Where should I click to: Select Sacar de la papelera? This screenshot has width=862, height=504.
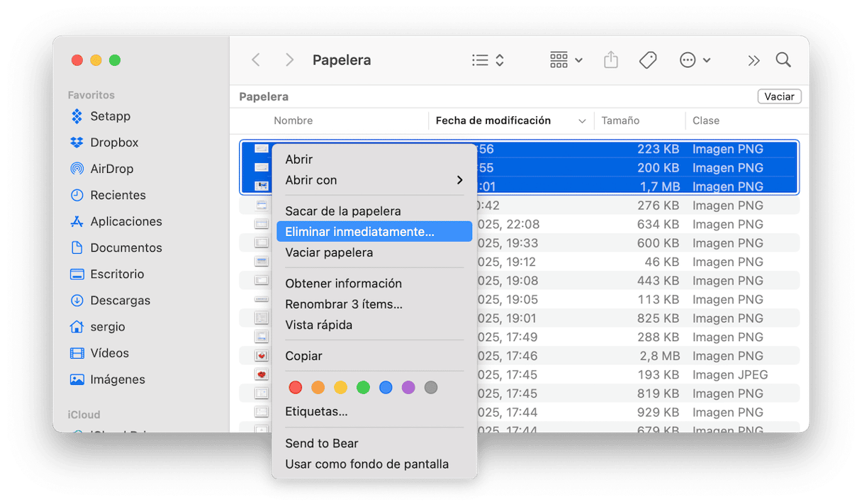pyautogui.click(x=342, y=211)
